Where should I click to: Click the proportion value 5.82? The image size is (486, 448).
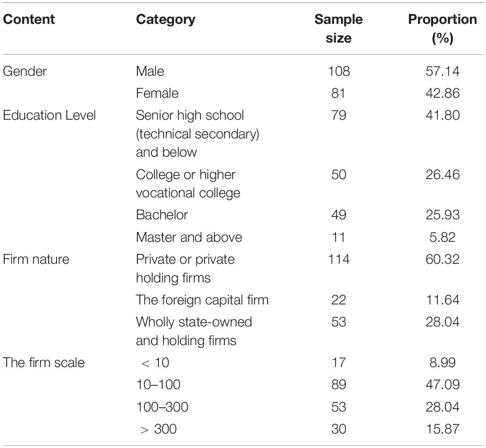(442, 237)
